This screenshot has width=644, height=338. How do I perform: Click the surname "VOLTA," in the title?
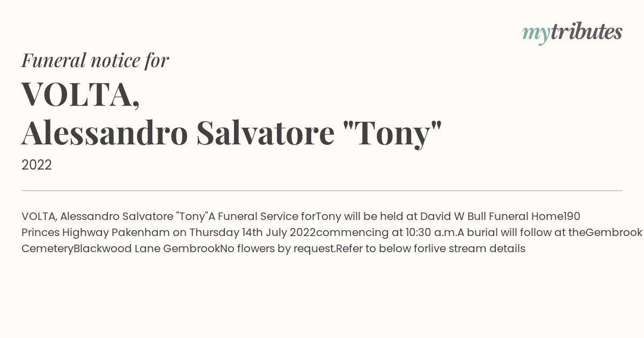(x=81, y=94)
